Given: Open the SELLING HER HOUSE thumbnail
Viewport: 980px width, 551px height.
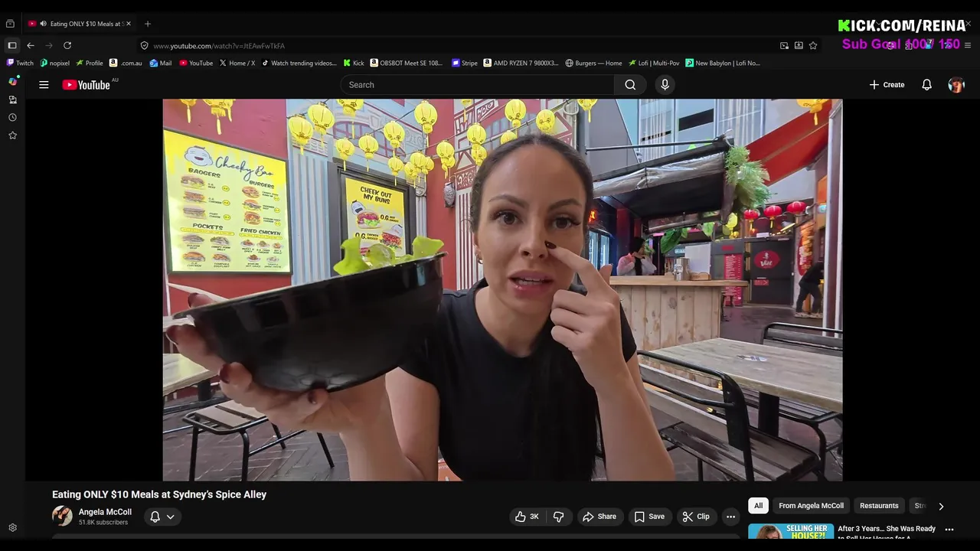Looking at the screenshot, I should [791, 533].
